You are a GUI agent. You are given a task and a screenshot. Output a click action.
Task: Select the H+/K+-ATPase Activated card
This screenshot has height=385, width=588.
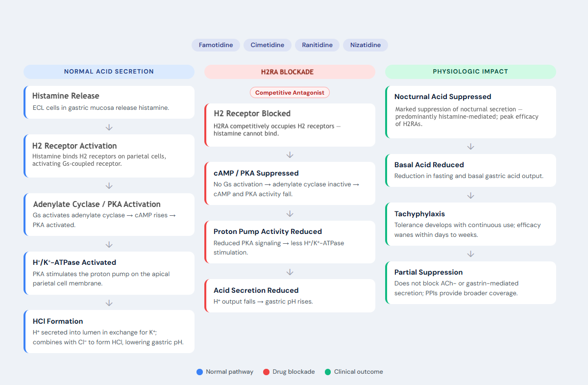click(109, 273)
